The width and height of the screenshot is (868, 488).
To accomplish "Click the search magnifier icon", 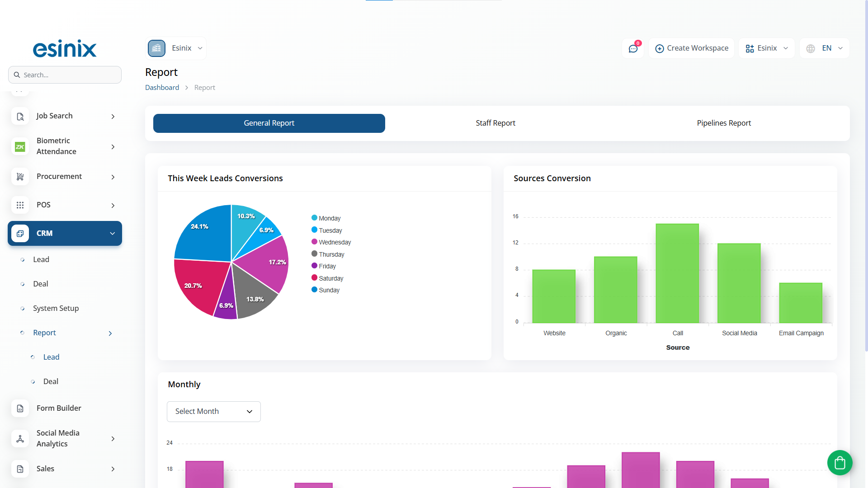I will (17, 75).
